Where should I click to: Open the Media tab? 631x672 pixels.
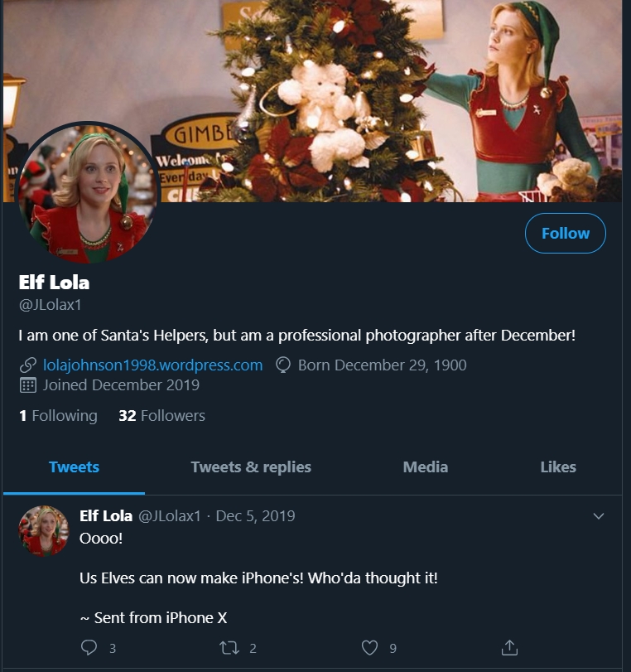[426, 467]
